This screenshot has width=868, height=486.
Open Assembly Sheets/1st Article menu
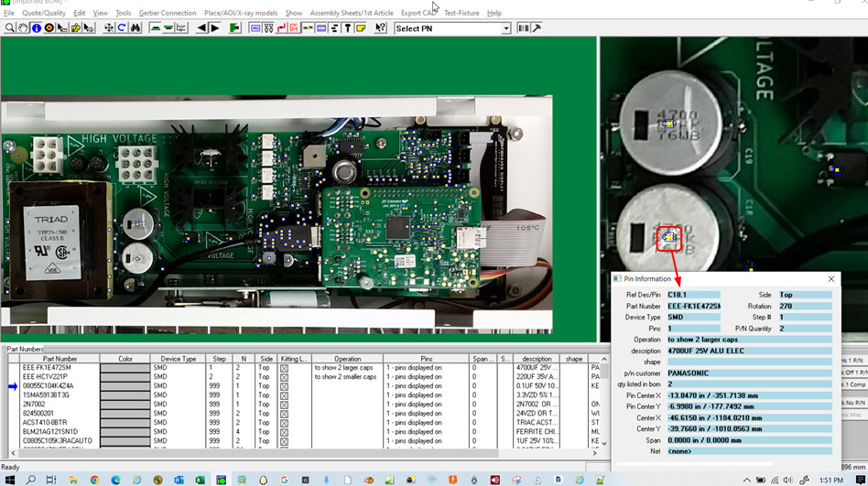point(352,13)
